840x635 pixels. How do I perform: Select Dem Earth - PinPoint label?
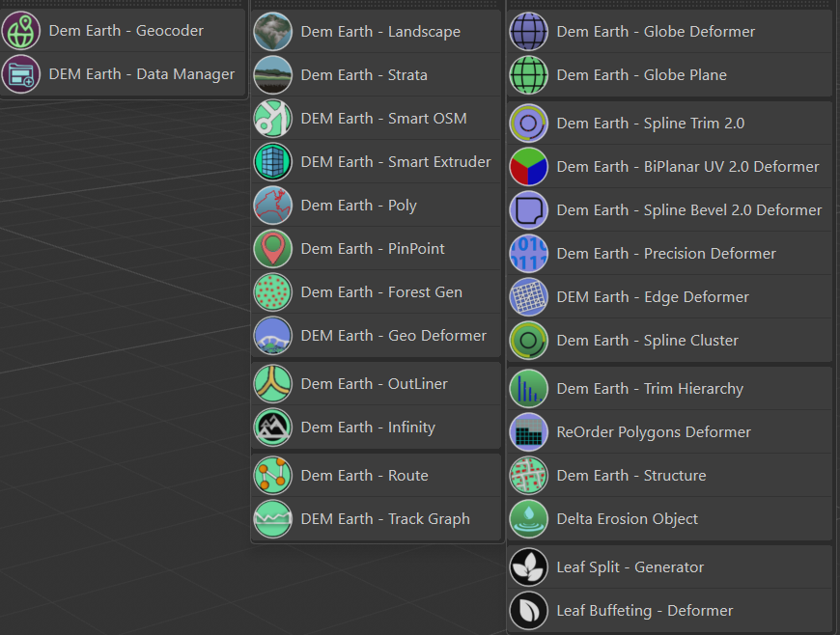373,249
